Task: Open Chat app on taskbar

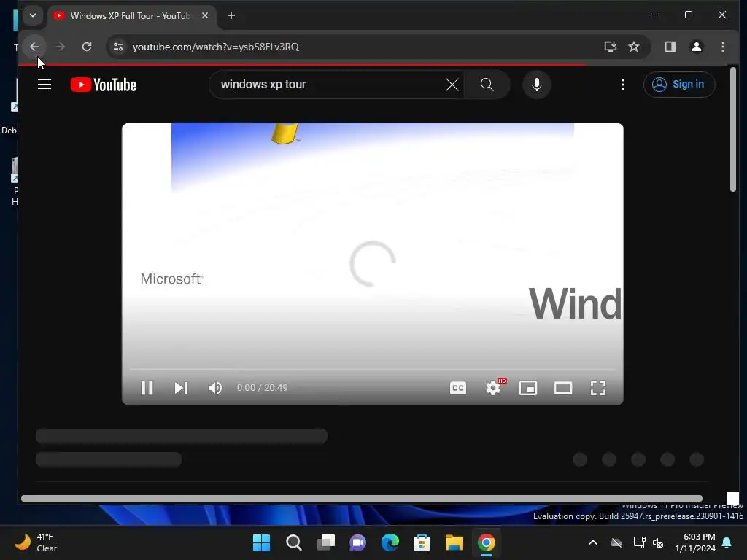Action: point(357,542)
